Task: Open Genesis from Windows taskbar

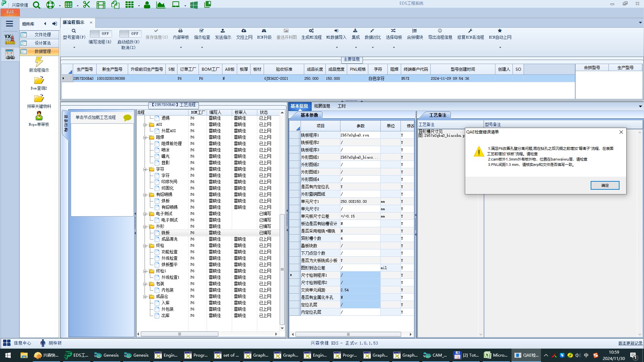Action: pyautogui.click(x=107, y=355)
